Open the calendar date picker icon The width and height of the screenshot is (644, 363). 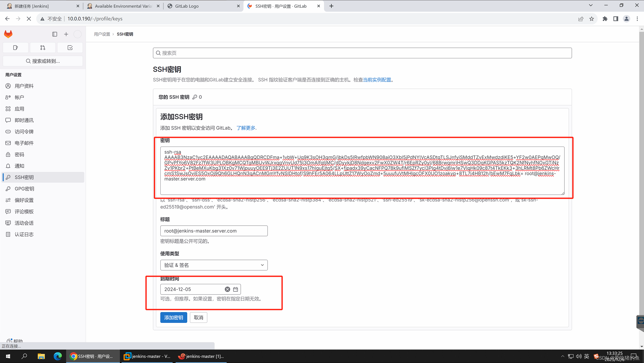(236, 289)
